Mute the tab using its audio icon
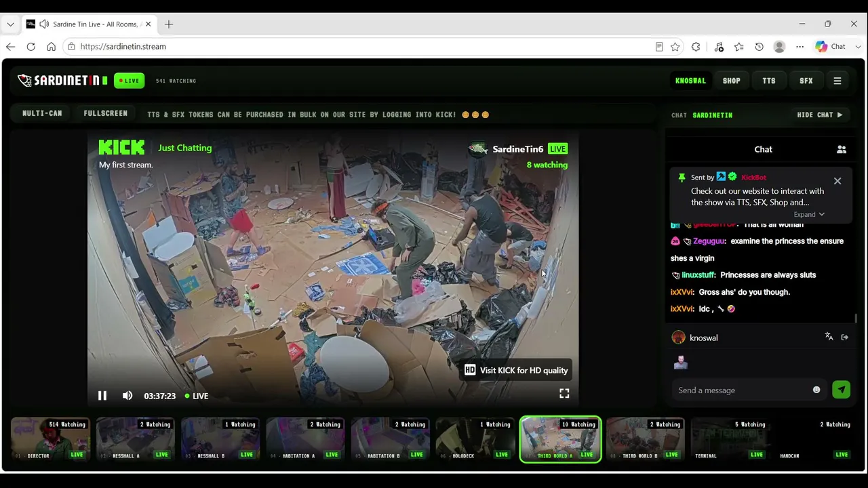This screenshot has height=488, width=868. tap(44, 24)
